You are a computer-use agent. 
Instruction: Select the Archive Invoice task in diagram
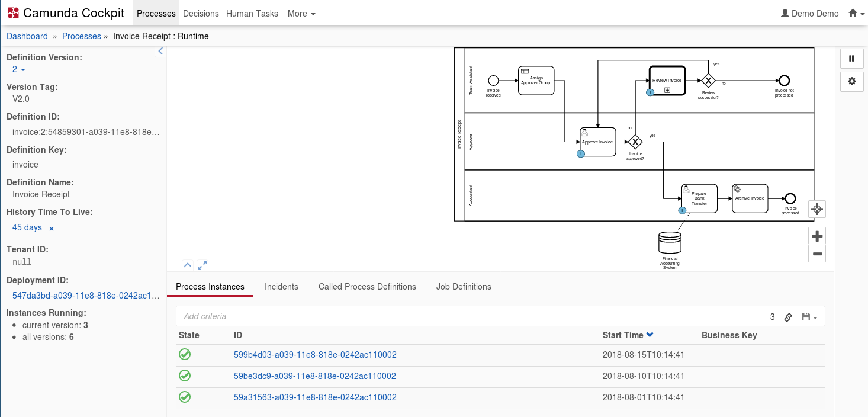point(750,198)
